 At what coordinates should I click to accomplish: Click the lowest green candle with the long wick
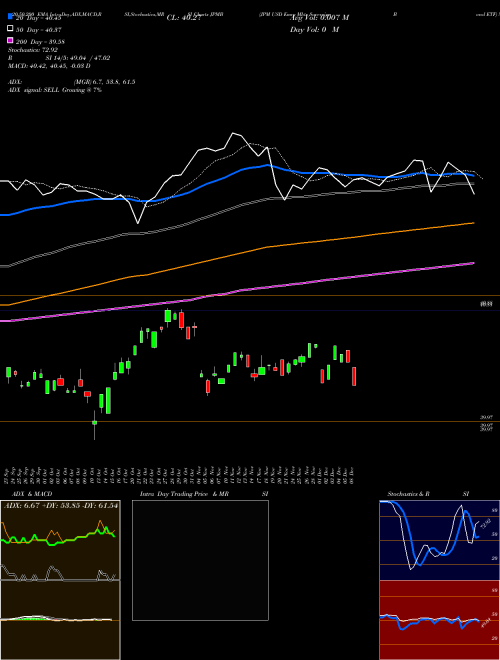tap(95, 422)
